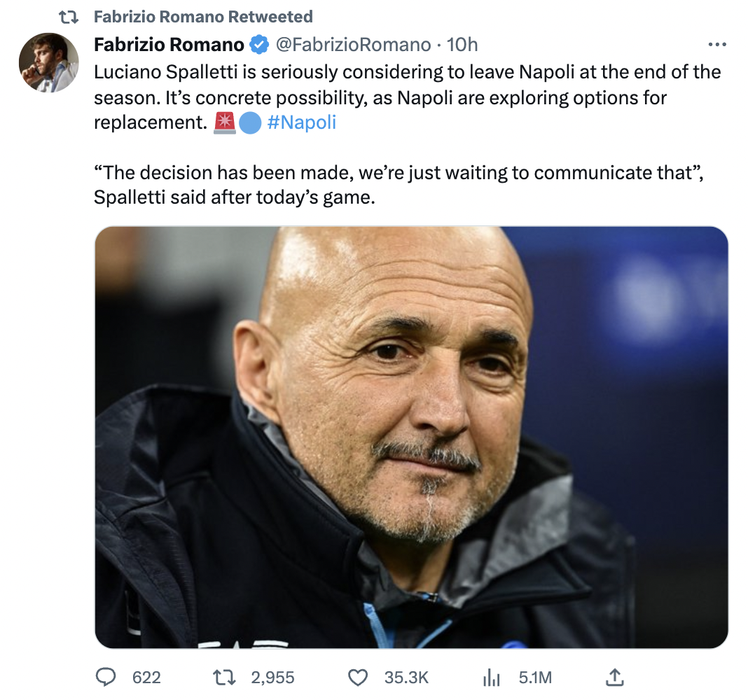Click the red siren emoji in the tweet
Viewport: 748px width, 700px height.
(225, 122)
